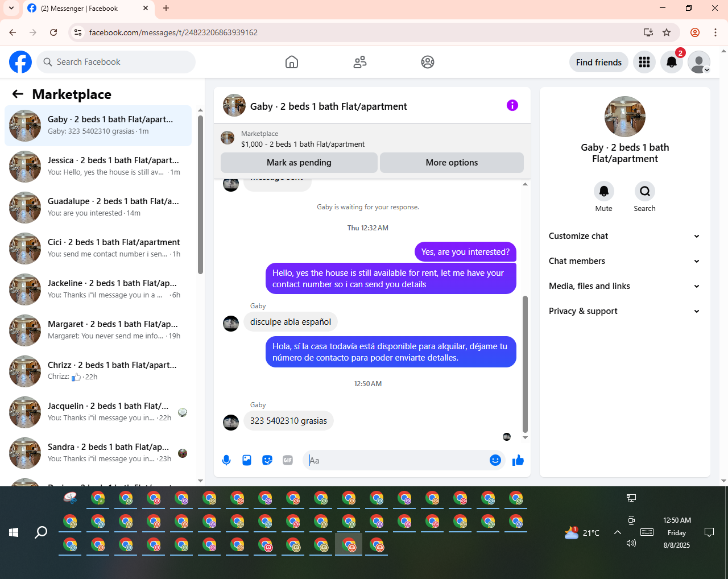Open the $1,000 Marketplace listing link
The image size is (728, 579).
(x=303, y=144)
